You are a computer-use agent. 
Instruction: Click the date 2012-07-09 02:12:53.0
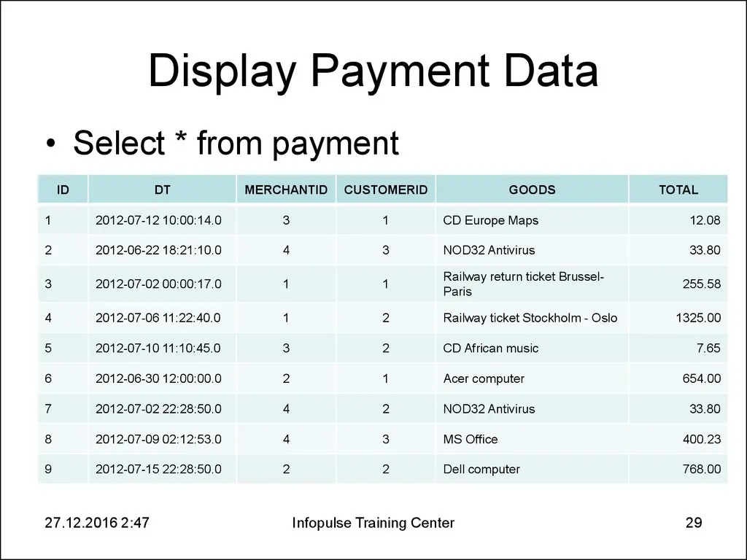(x=158, y=439)
